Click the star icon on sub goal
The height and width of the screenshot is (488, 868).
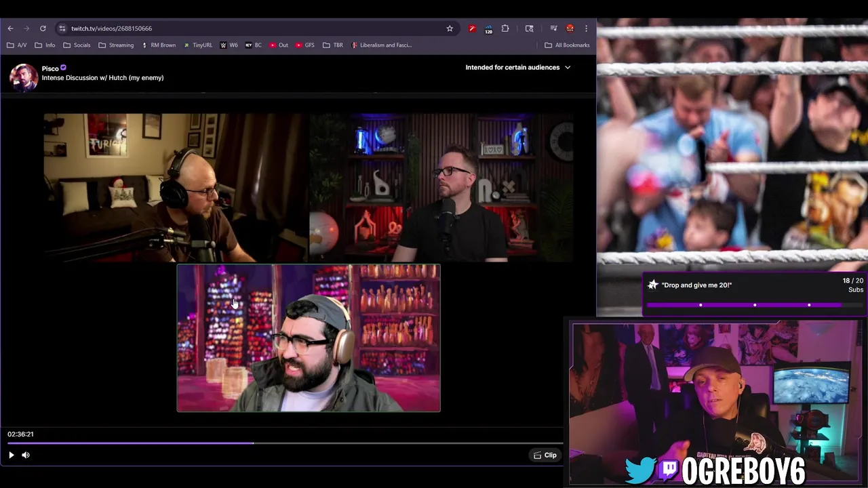coord(653,285)
